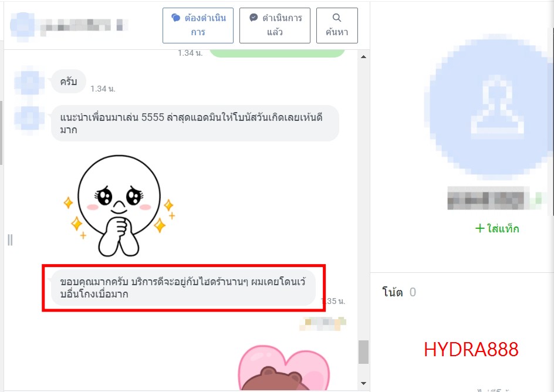
Task: Click the red-boxed ขอบคุณมากครับ message
Action: [x=183, y=288]
